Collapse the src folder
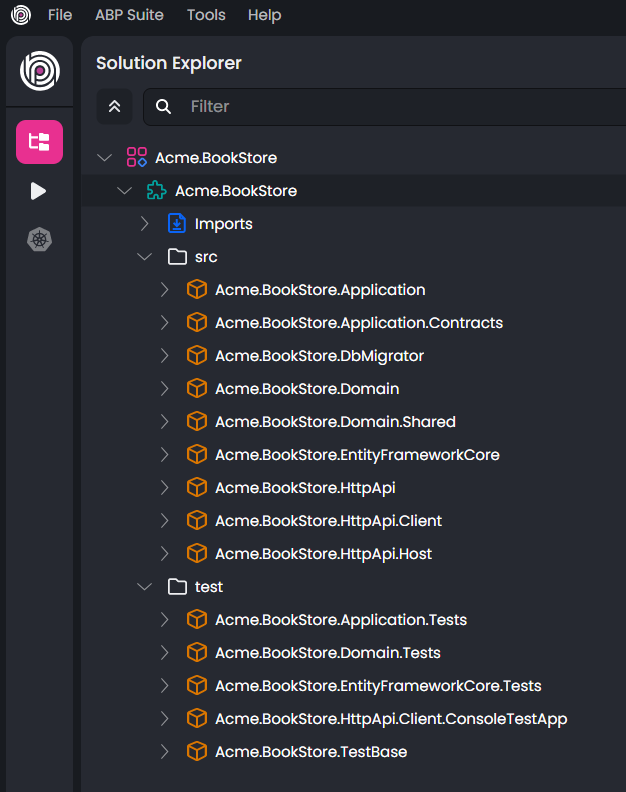 point(145,257)
